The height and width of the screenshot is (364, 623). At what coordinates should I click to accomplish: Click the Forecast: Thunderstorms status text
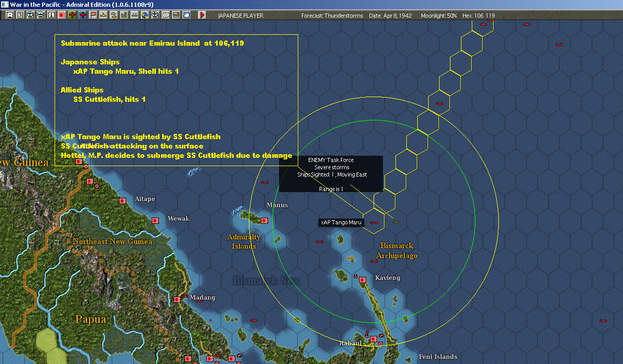[332, 16]
